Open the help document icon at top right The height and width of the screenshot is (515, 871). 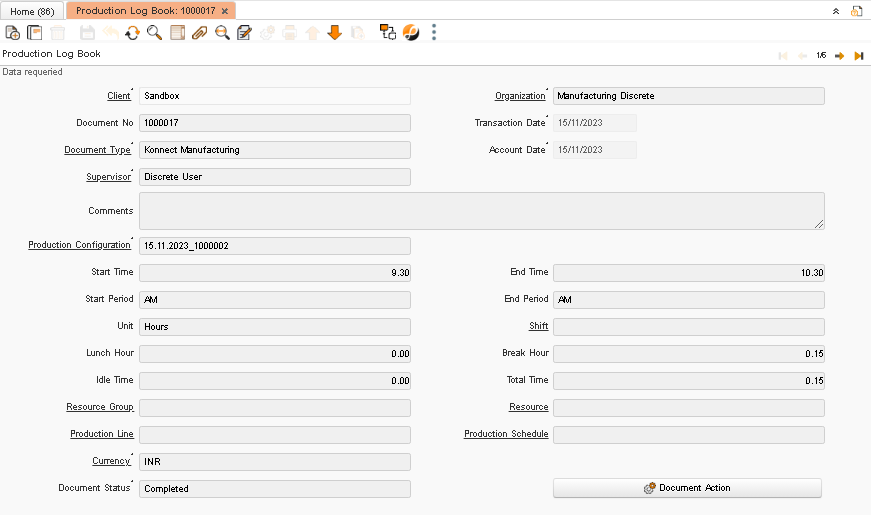[856, 11]
